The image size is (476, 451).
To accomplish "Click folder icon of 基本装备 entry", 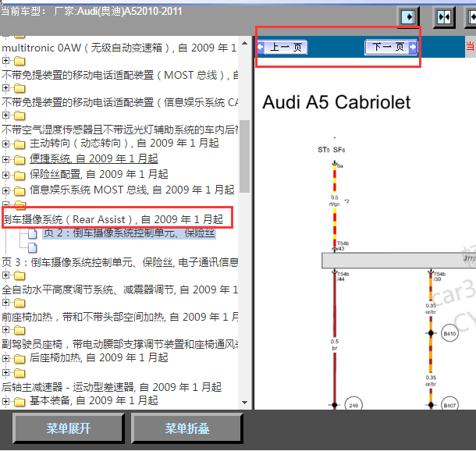I will 20,402.
